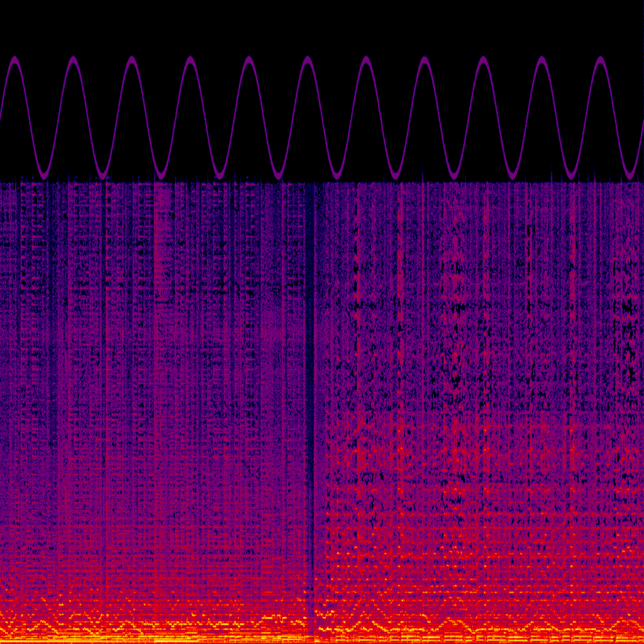Select the ninth sine wave peak from left
This screenshot has width=644, height=644.
pyautogui.click(x=484, y=59)
